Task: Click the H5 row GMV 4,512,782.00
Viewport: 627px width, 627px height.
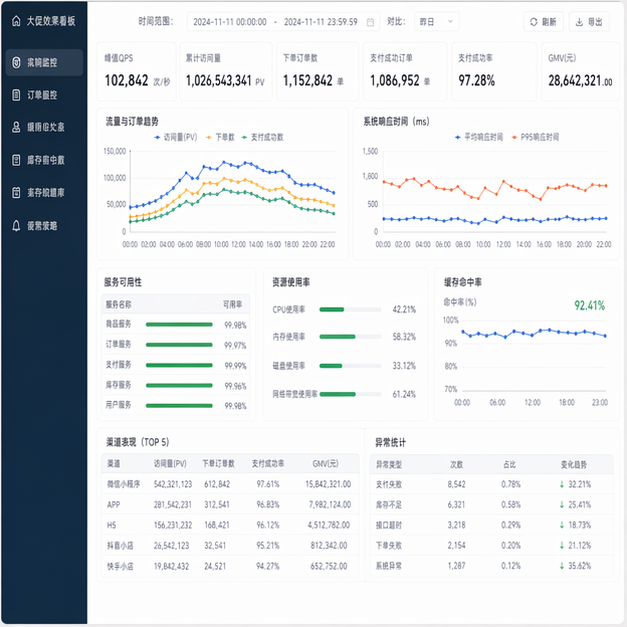Action: (x=329, y=525)
